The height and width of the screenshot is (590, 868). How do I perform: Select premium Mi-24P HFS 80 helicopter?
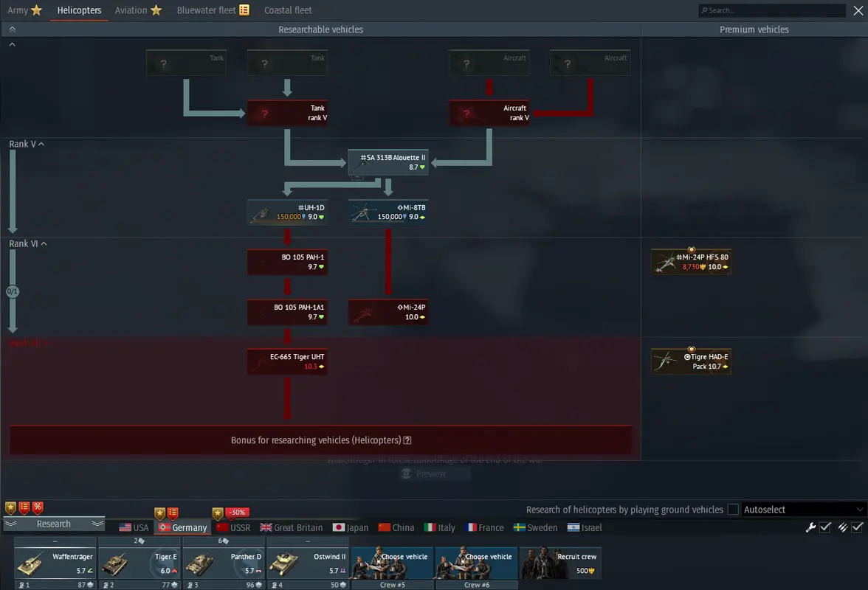pos(692,262)
